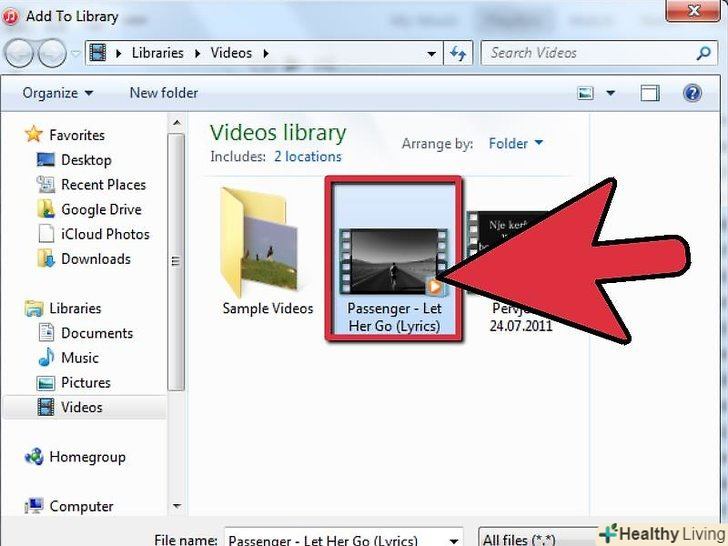Click the navigation pane scrollbar thumb

tap(176, 262)
